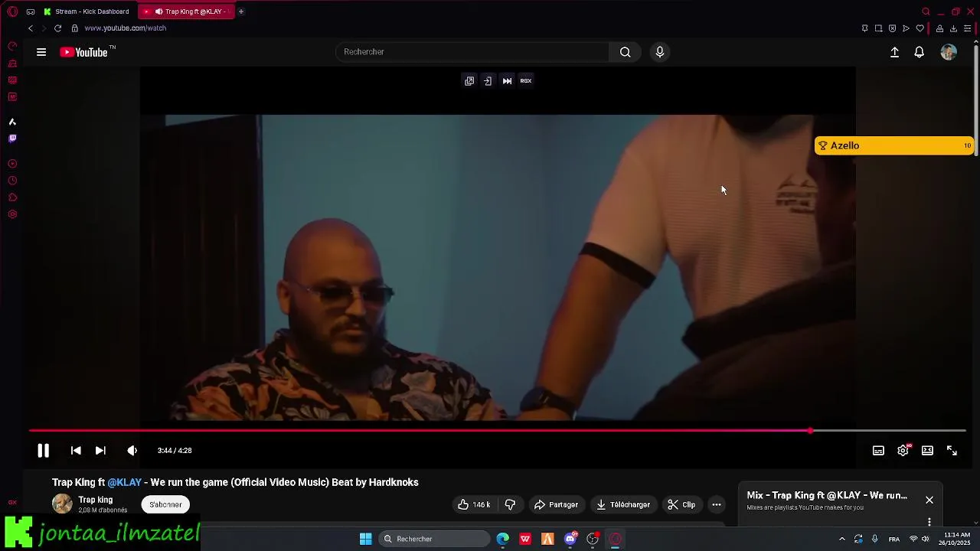Open the account avatar menu
This screenshot has width=980, height=551.
(x=949, y=52)
